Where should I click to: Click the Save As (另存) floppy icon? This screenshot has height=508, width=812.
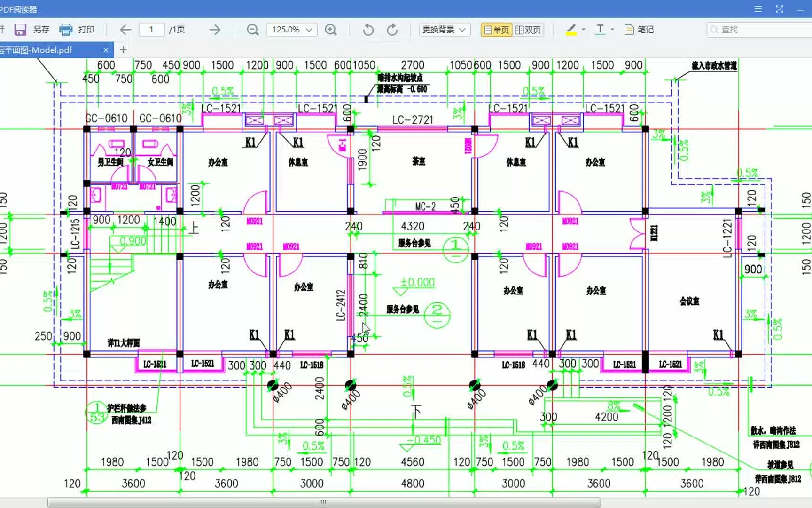pos(20,30)
